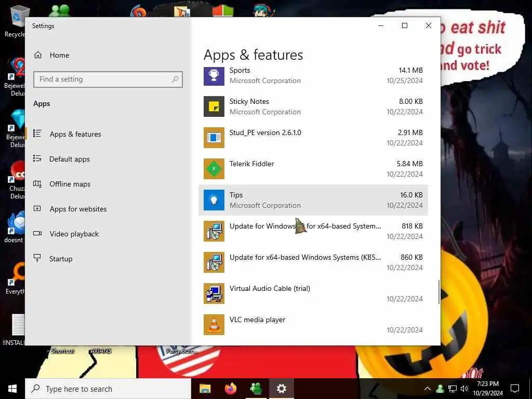532x399 pixels.
Task: Minimize the Settings window
Action: 381,25
